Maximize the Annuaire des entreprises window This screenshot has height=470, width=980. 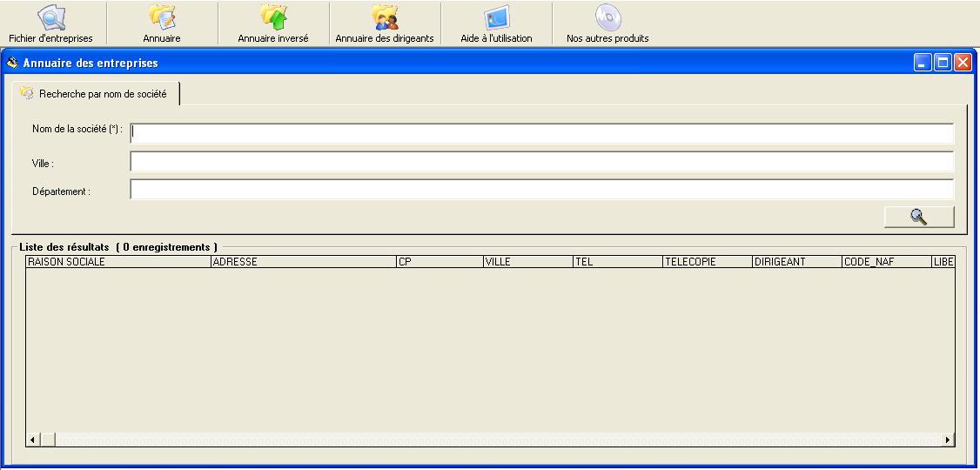point(943,63)
